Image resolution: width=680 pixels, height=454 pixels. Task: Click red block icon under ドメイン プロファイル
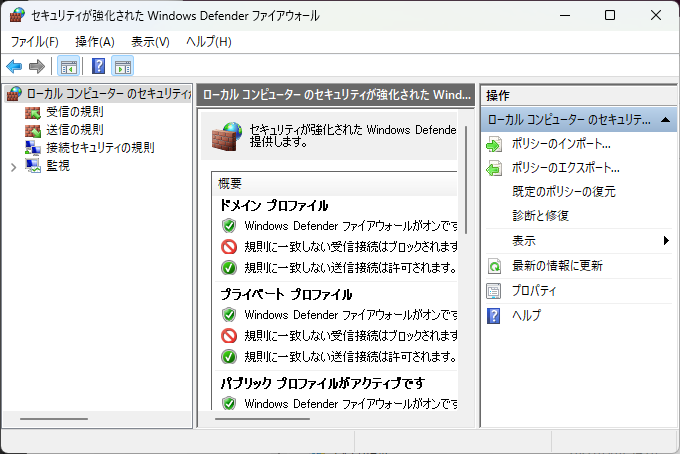[x=229, y=247]
